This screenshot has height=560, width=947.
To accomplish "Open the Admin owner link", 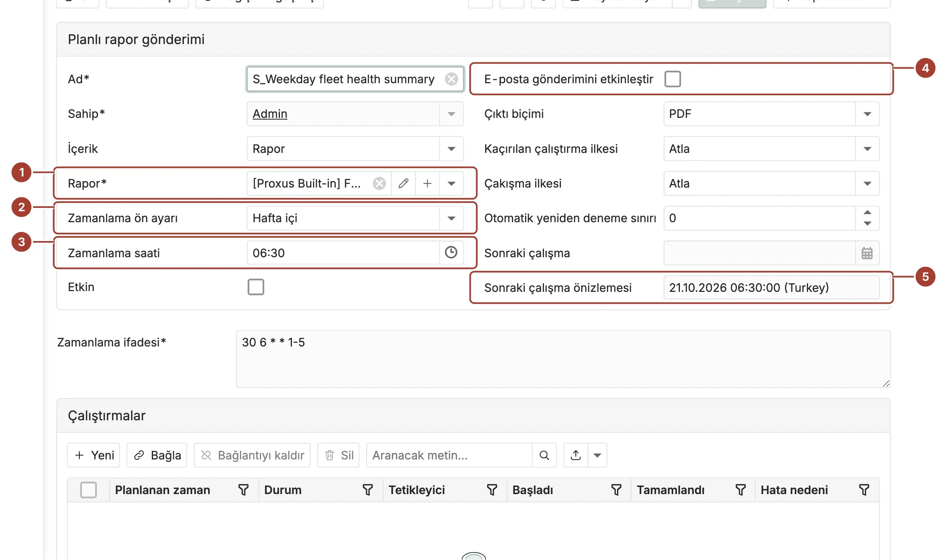I will coord(270,114).
